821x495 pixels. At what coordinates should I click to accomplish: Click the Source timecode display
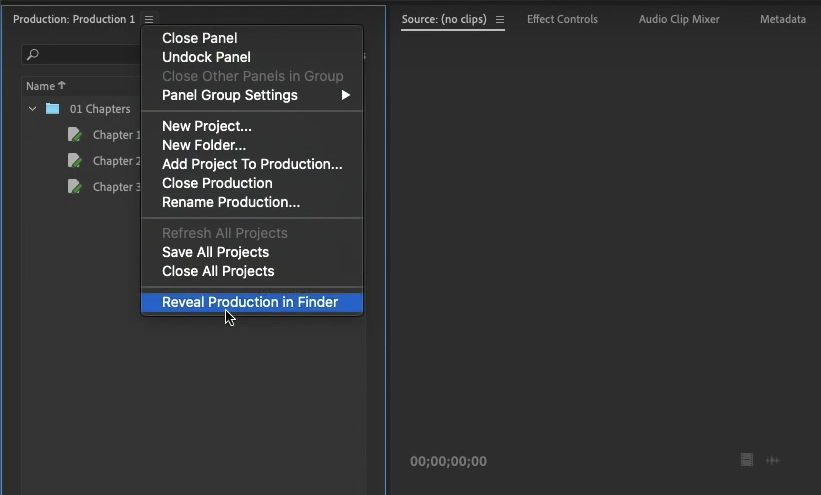pyautogui.click(x=448, y=461)
